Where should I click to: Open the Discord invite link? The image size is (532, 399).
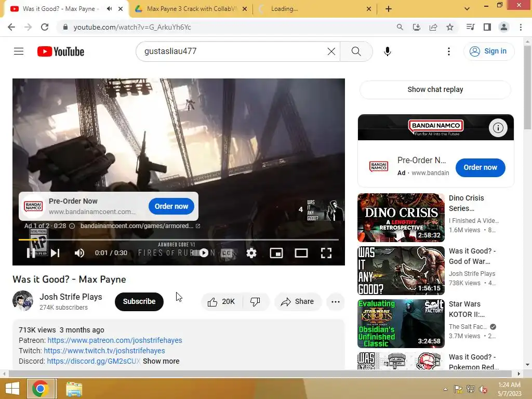coord(94,361)
